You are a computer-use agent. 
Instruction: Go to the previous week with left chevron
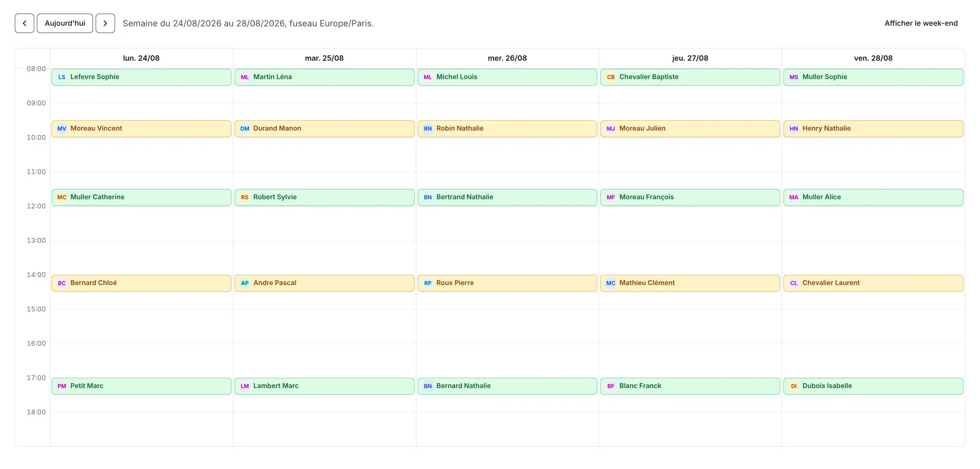coord(24,23)
